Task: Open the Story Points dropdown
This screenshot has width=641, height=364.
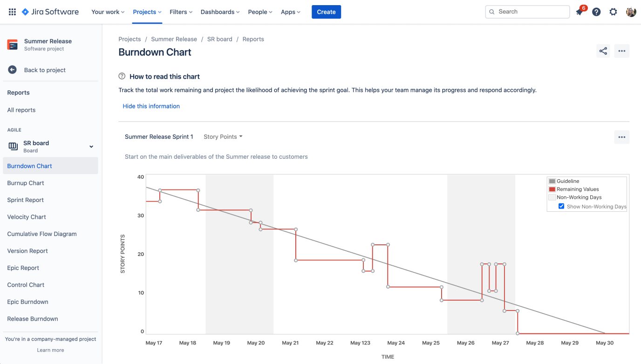Action: pos(223,137)
